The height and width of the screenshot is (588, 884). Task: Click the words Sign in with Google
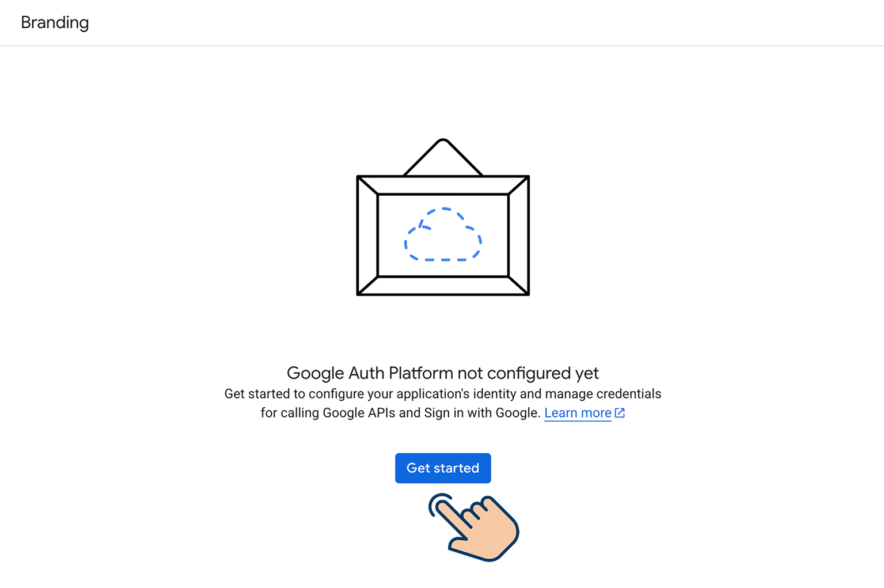point(481,413)
